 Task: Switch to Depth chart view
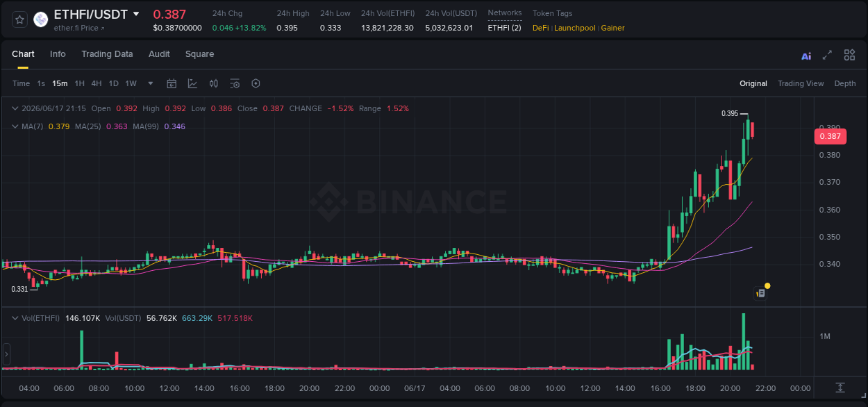845,83
